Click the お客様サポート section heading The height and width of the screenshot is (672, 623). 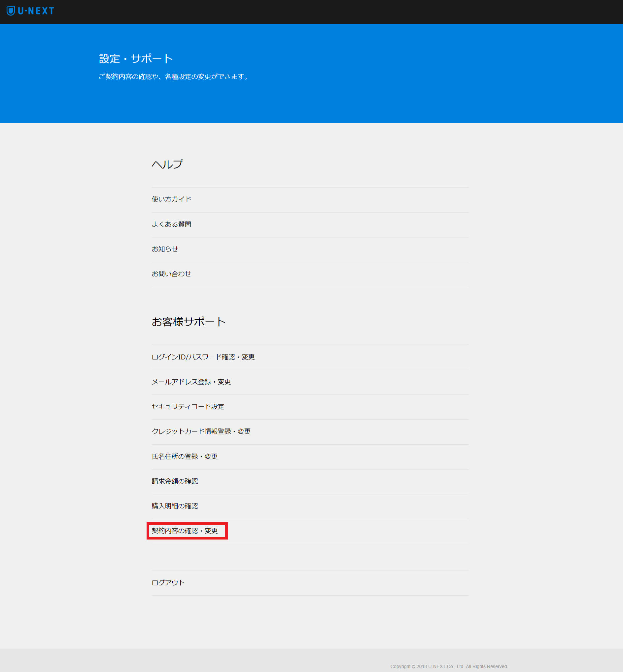pos(189,321)
